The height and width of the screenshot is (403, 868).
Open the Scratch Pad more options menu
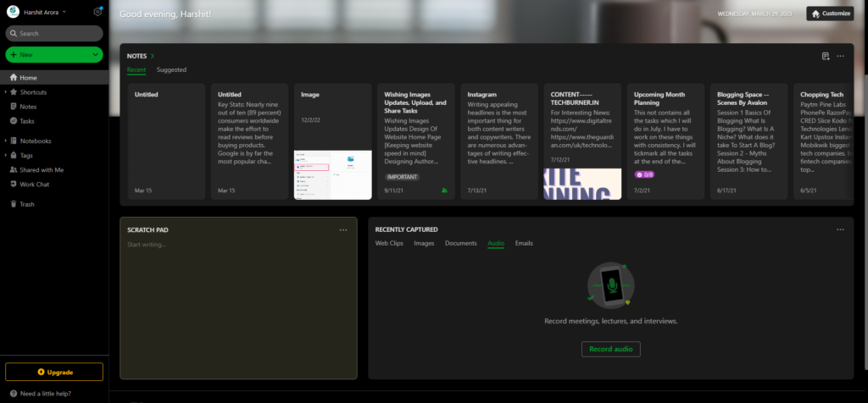(x=343, y=229)
